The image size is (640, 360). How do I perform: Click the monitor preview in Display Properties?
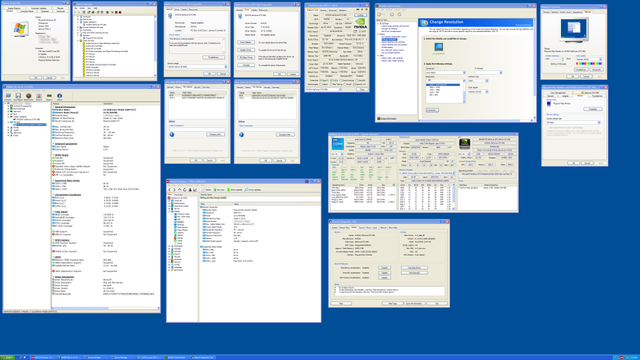574,29
